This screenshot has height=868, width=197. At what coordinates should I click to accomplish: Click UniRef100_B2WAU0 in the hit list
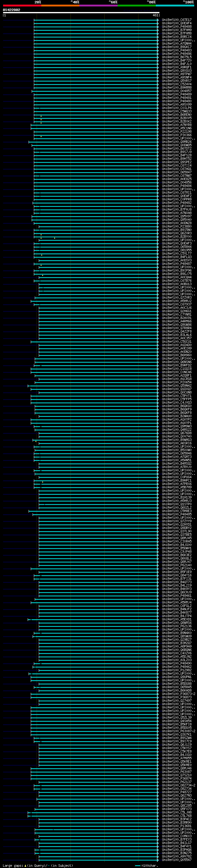point(176,416)
